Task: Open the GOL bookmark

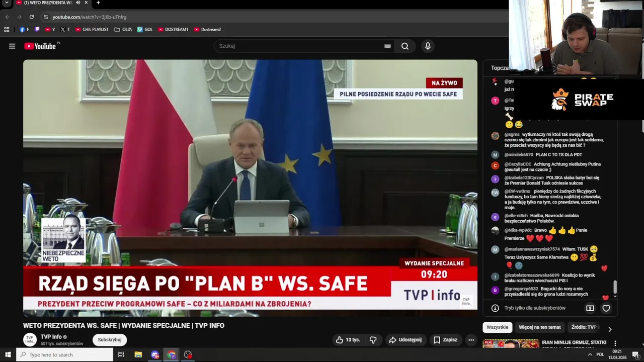Action: (144, 30)
